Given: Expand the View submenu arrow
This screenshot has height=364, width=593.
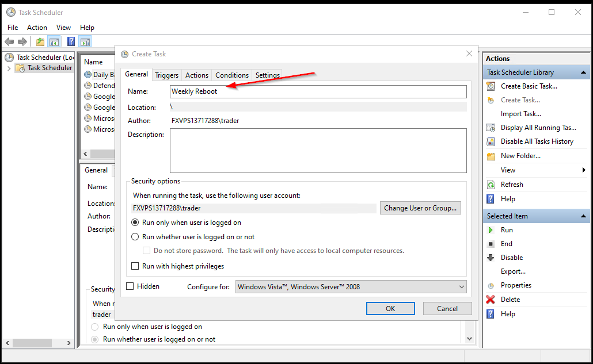Looking at the screenshot, I should (584, 170).
